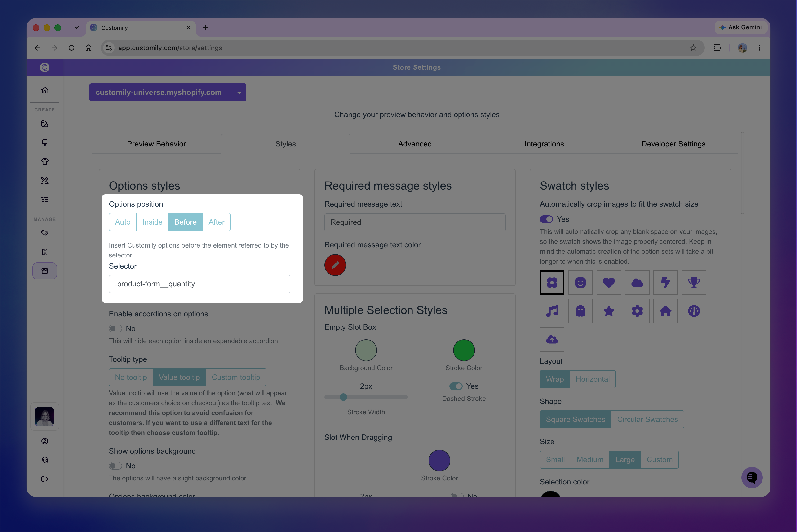797x532 pixels.
Task: Click the logout icon in sidebar
Action: [x=44, y=479]
